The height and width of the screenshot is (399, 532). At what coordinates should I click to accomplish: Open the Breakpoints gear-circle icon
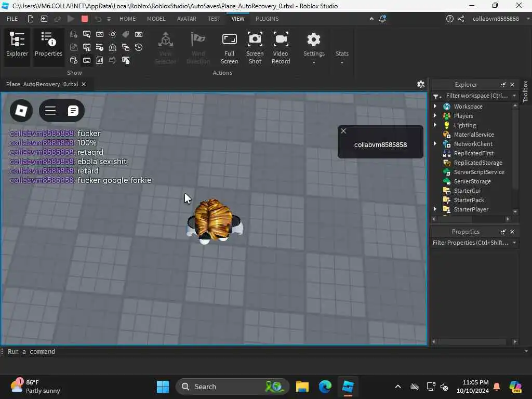[113, 34]
